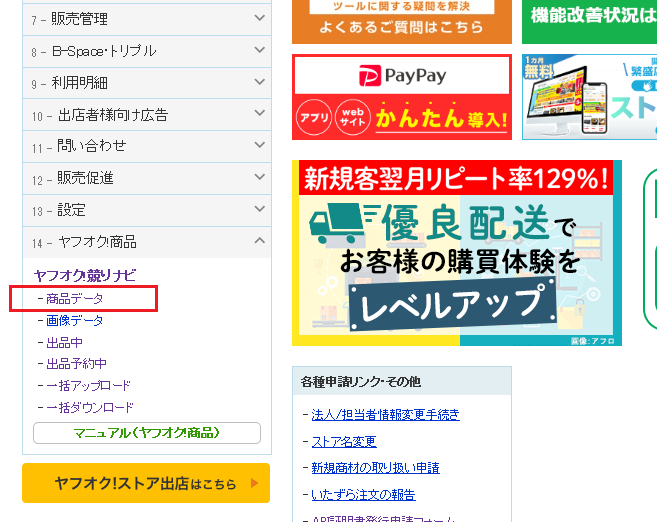Click the PayPay logo icon
This screenshot has width=657, height=522.
click(370, 75)
